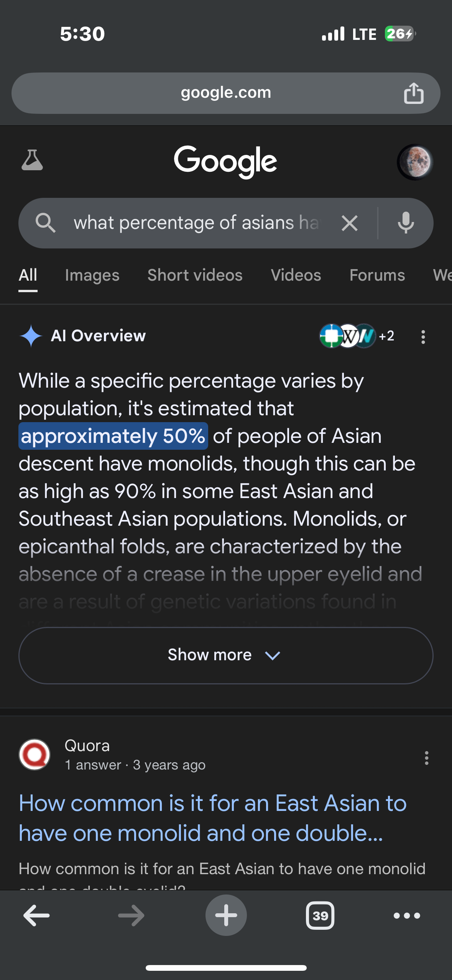The height and width of the screenshot is (980, 452).
Task: Open browser three-dot more menu
Action: pos(407,916)
